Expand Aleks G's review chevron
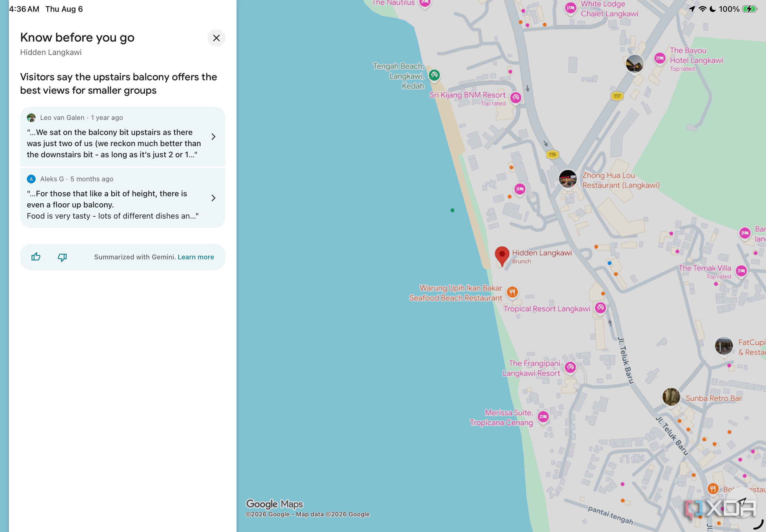766x532 pixels. point(213,198)
